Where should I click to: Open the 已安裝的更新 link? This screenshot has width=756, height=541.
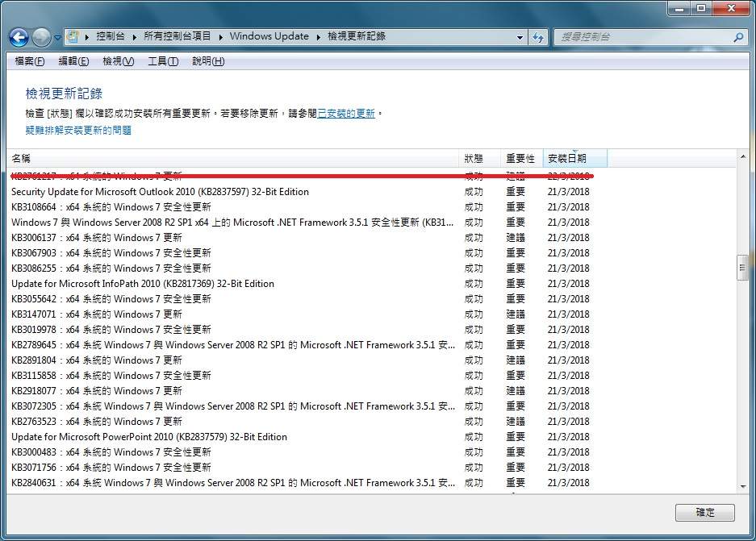345,113
